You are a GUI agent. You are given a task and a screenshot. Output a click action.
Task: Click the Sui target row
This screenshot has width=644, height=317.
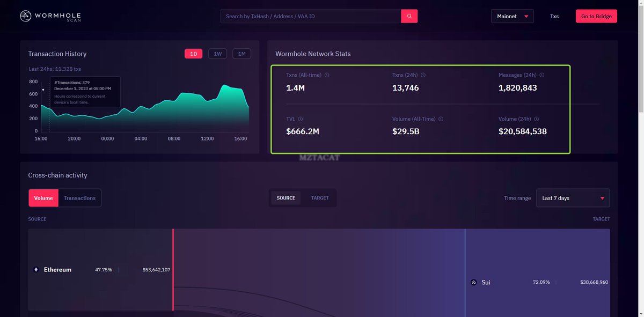[x=538, y=282]
